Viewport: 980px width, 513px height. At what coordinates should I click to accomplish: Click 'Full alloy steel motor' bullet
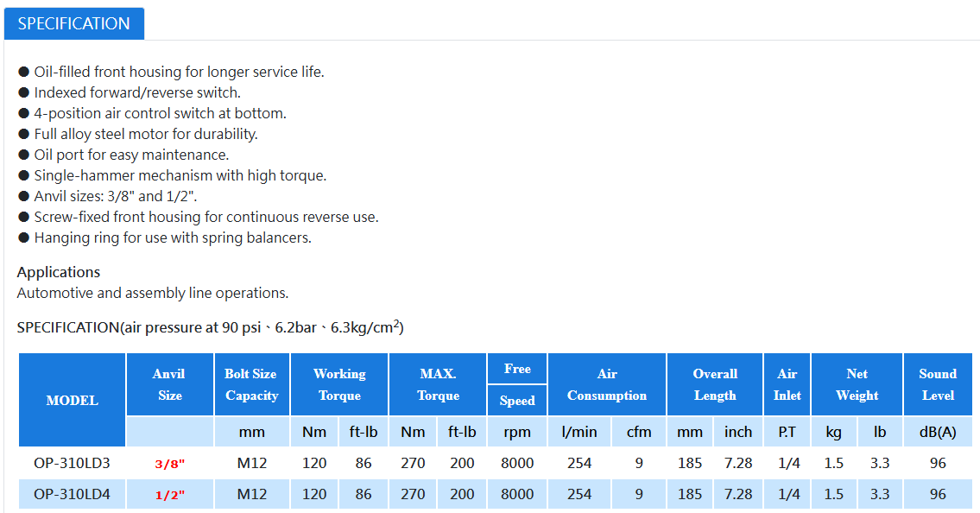point(138,134)
